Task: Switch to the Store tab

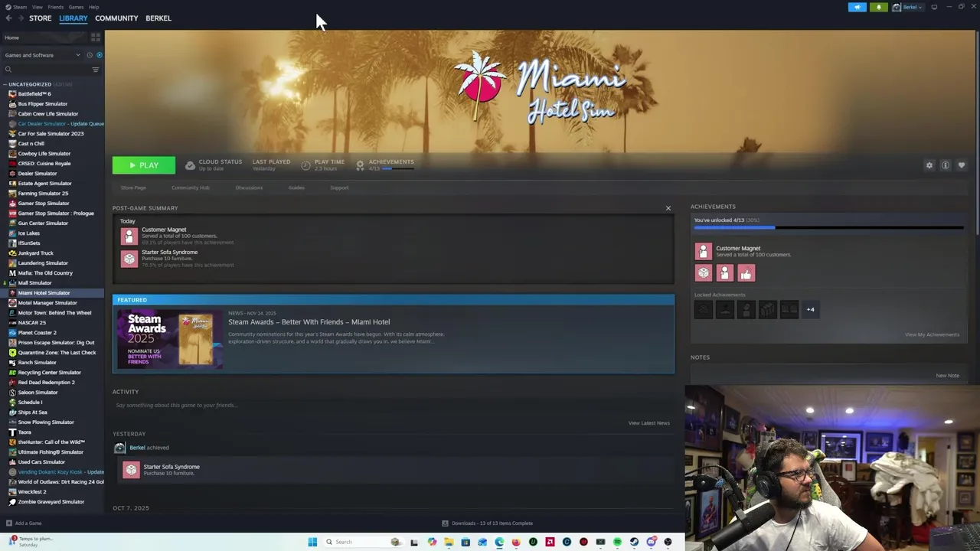Action: [x=40, y=18]
